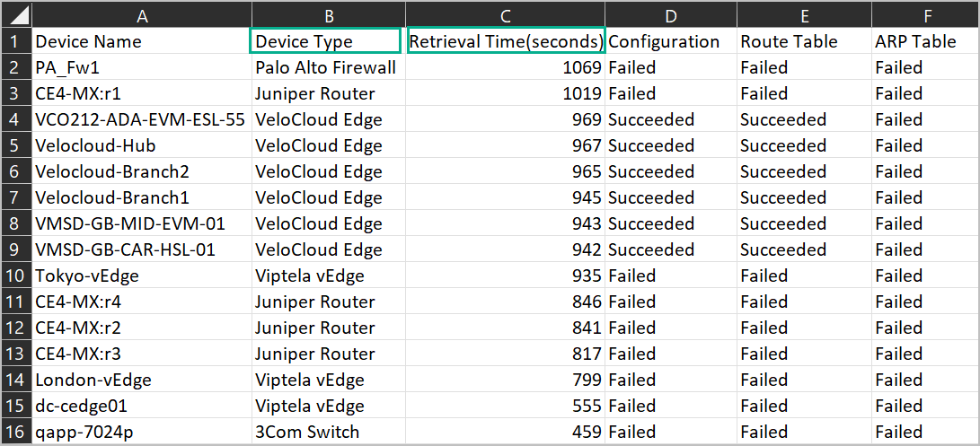Select the "Palo Alto Firewall" cell

[x=327, y=67]
